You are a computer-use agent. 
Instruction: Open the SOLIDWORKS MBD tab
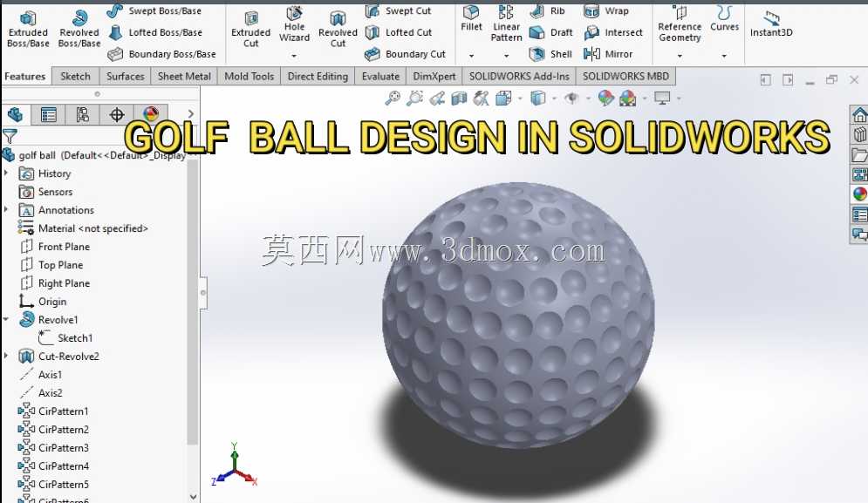625,77
